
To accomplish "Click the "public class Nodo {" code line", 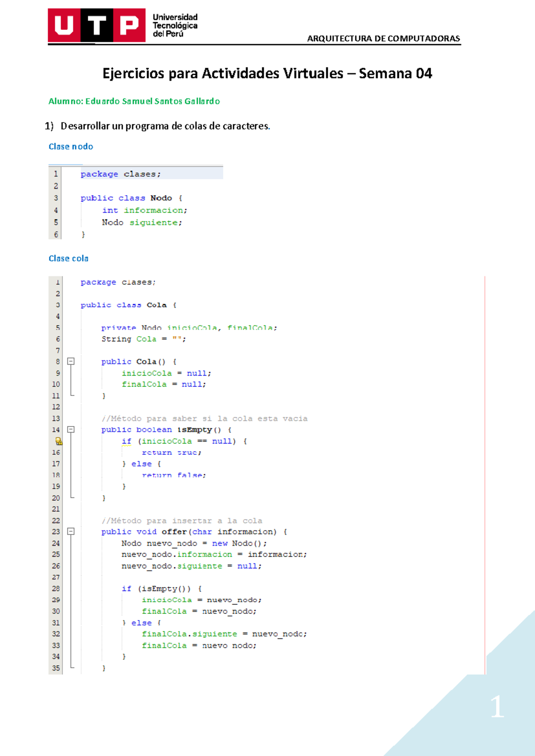I will pos(131,198).
